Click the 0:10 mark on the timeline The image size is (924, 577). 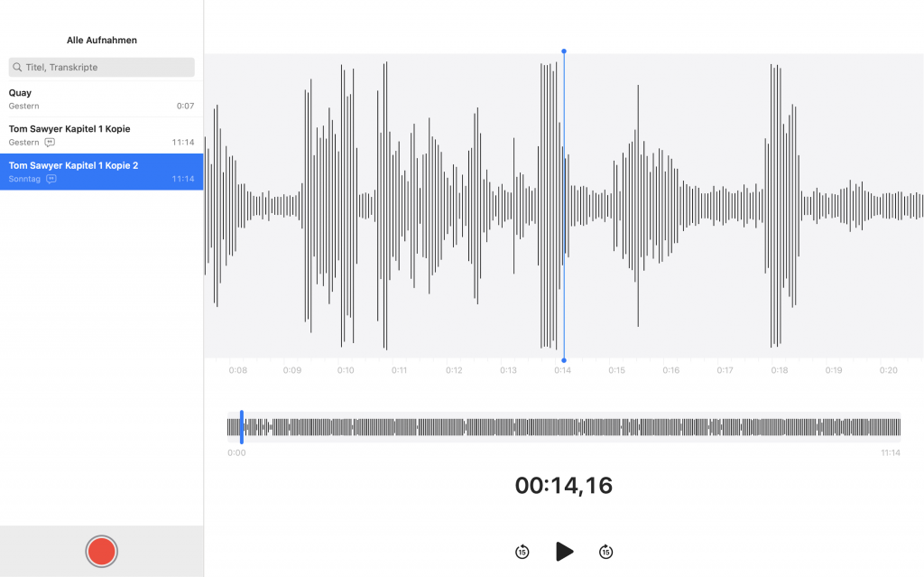tap(346, 370)
